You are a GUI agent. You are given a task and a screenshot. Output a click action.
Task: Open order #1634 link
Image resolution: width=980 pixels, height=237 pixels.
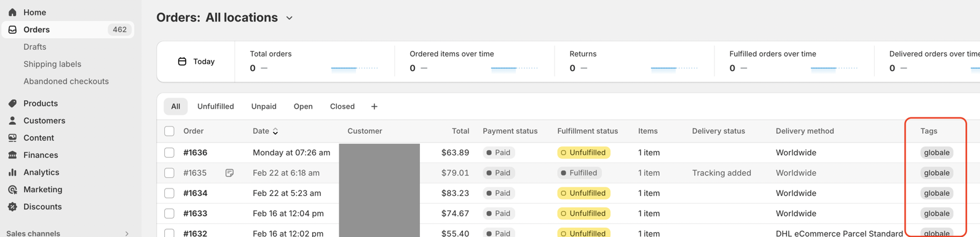tap(196, 193)
